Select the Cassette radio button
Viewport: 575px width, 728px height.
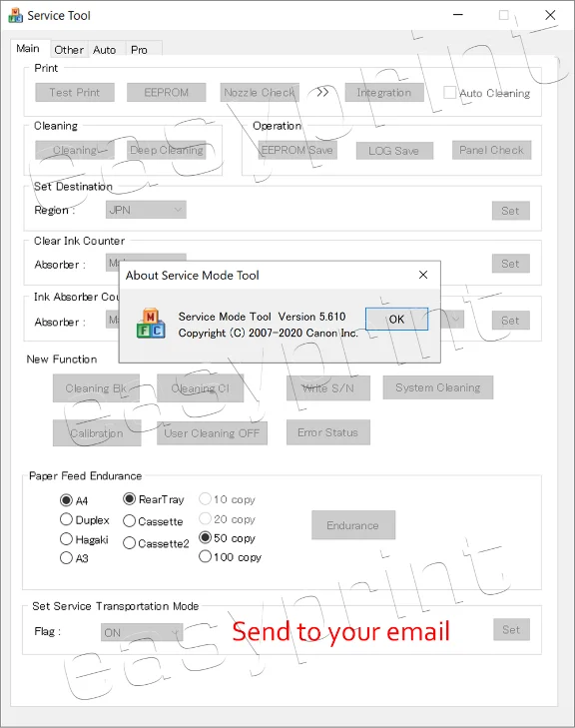coord(130,521)
